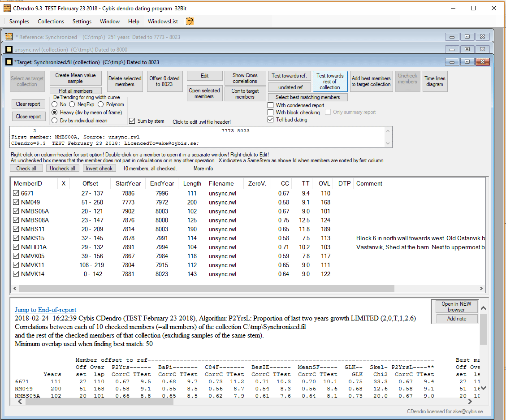Minimize the Reference: Synchronized window

(452, 37)
